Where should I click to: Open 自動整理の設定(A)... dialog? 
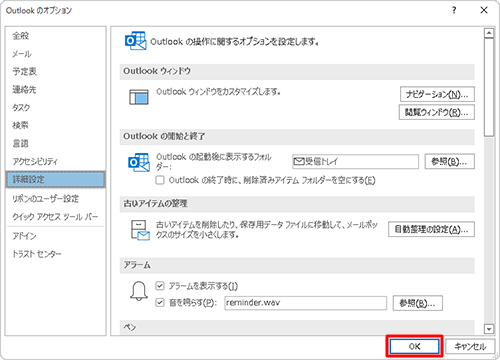pos(431,229)
